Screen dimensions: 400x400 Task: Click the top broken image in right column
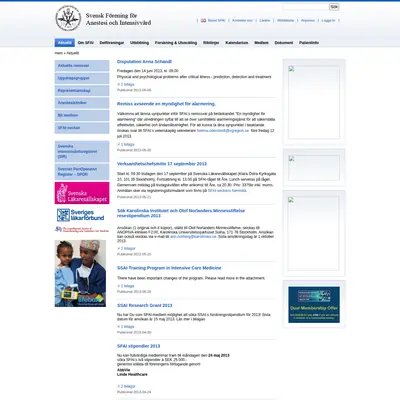[314, 102]
